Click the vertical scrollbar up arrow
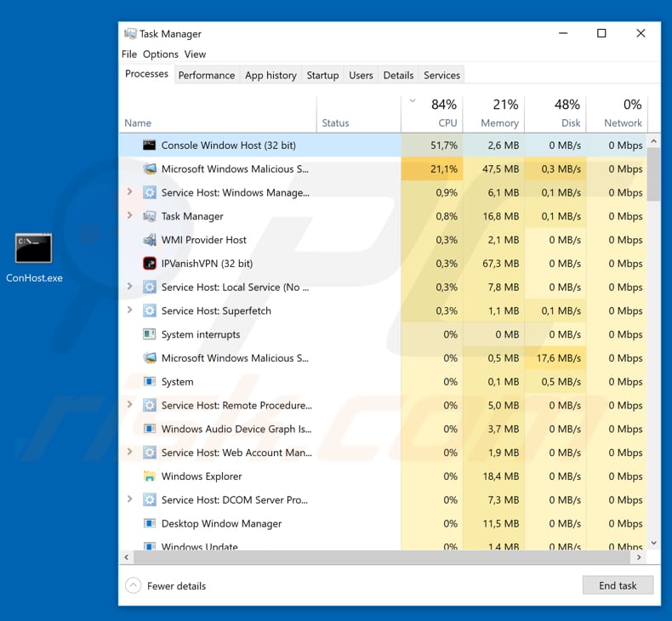Screen dimensions: 672x621 tap(653, 141)
